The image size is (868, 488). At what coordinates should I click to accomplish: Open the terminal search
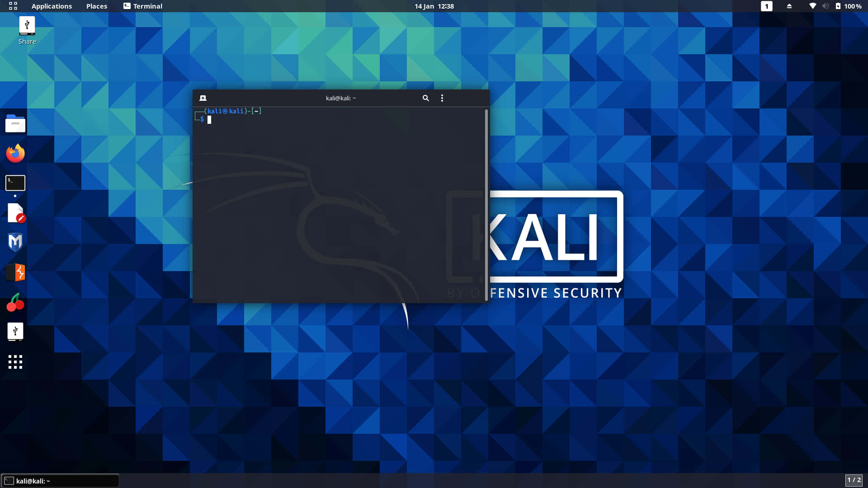(x=425, y=98)
